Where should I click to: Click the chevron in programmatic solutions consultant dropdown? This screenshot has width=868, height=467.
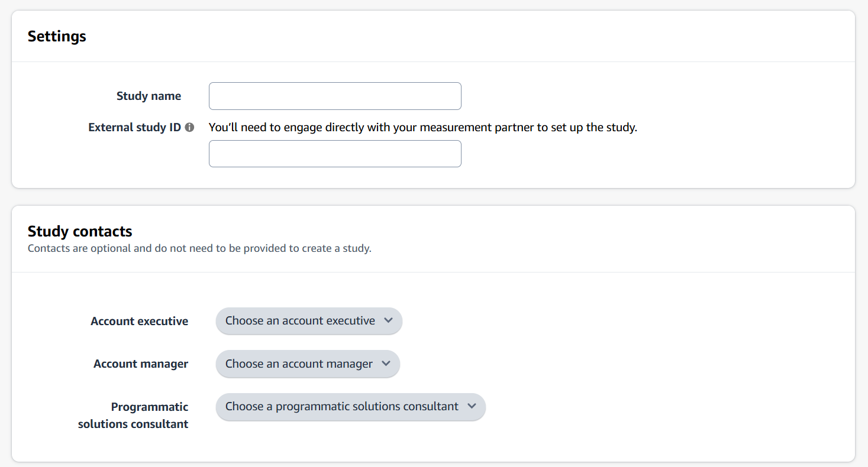coord(472,406)
